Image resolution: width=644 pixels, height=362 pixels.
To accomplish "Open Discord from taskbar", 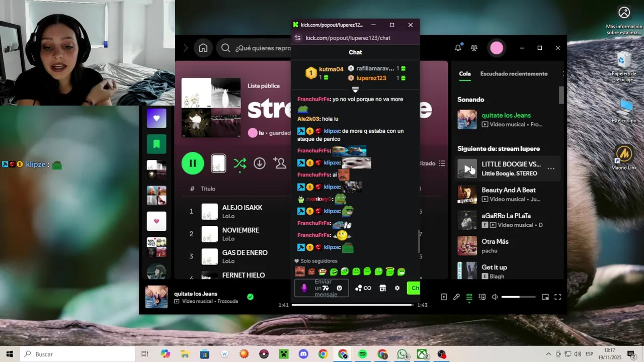I will [303, 354].
